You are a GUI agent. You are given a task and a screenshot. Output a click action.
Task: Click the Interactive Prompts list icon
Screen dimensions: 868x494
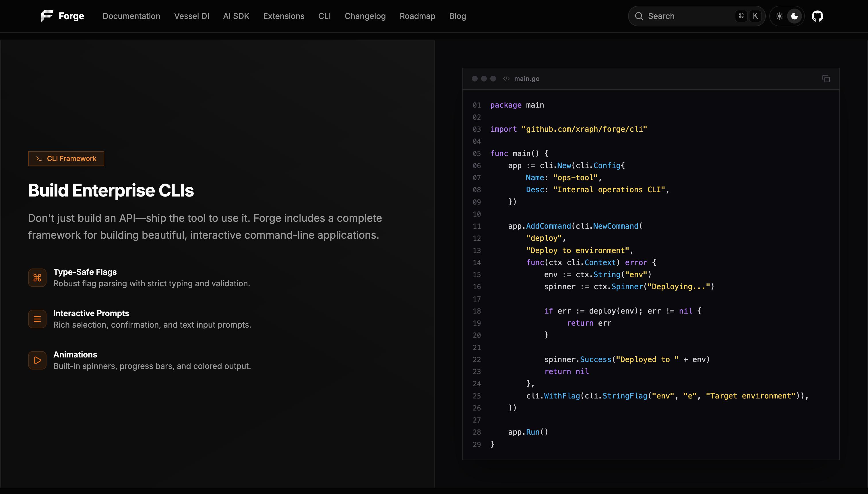pos(37,319)
